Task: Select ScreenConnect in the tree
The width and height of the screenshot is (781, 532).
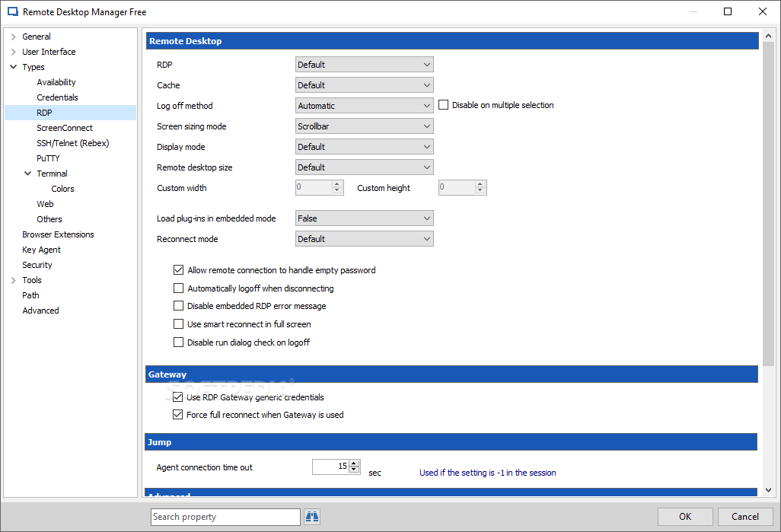Action: [x=65, y=128]
